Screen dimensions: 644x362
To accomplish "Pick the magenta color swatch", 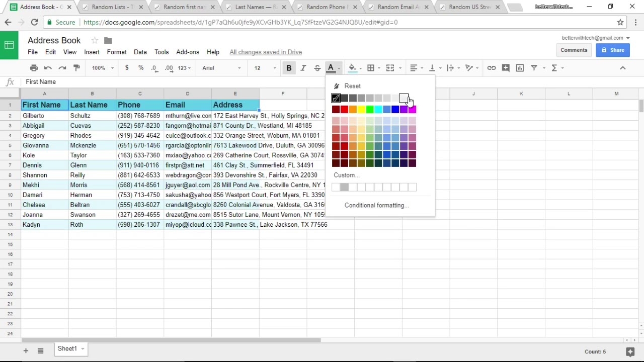I will 413,110.
